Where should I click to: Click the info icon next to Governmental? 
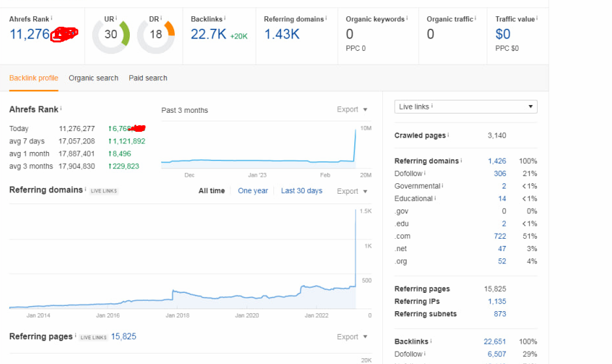442,185
